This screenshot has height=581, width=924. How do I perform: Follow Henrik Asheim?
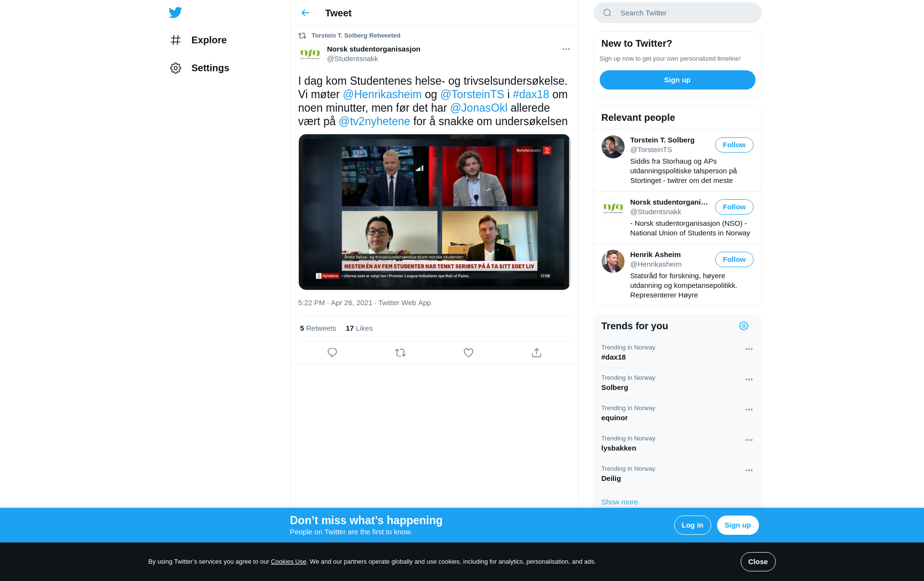pyautogui.click(x=734, y=259)
